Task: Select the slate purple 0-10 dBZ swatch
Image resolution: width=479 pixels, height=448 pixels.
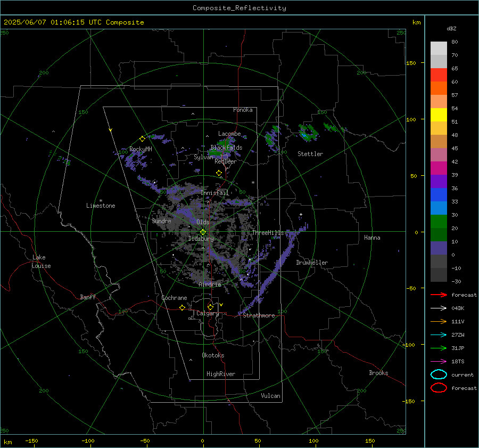Action: 439,248
